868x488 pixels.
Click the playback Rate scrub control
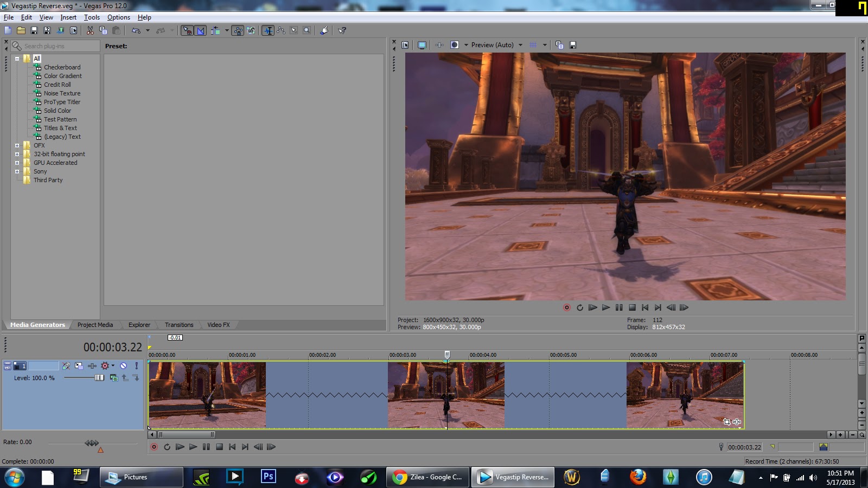[x=92, y=443]
